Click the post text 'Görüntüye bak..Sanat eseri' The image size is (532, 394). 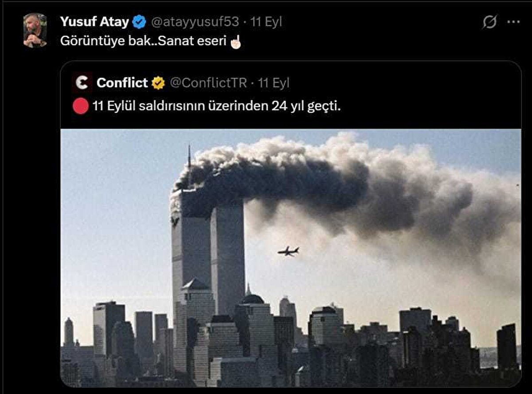pos(144,42)
